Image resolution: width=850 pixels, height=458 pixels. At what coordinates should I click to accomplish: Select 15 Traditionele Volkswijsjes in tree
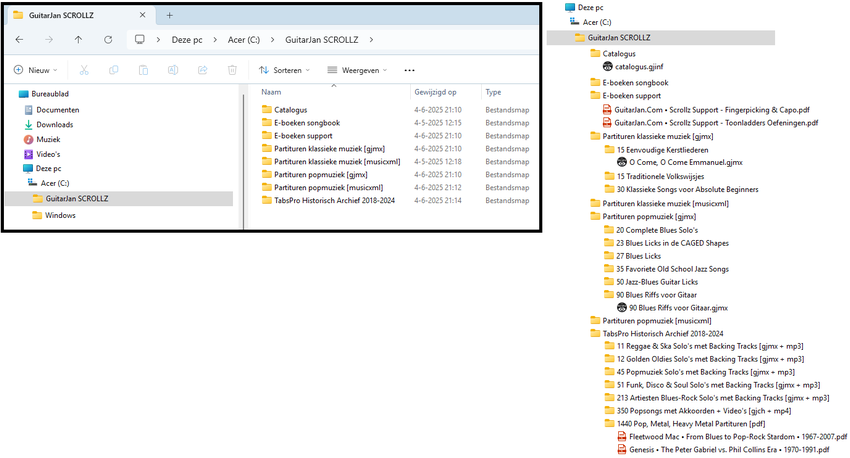click(x=654, y=176)
